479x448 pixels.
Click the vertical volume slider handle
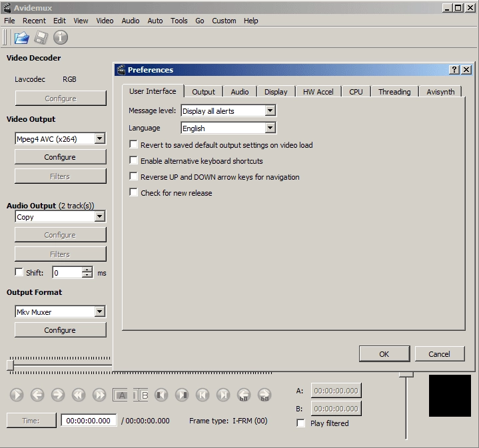(x=406, y=375)
